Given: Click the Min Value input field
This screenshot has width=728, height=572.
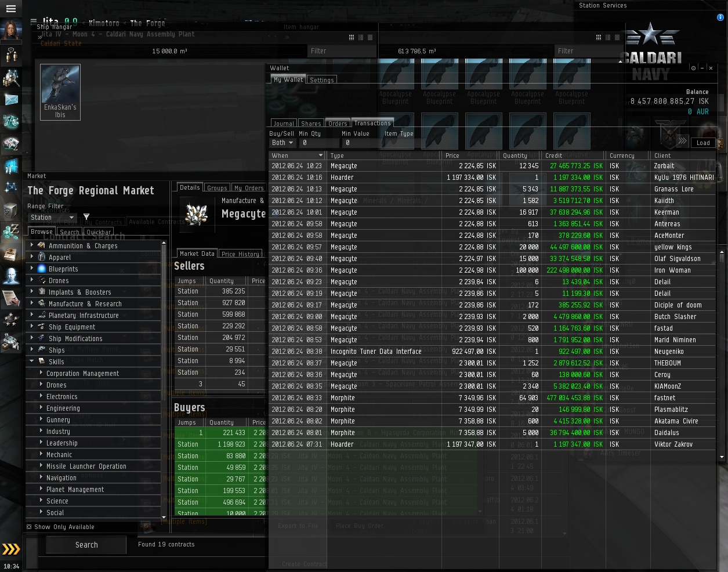Looking at the screenshot, I should 361,143.
